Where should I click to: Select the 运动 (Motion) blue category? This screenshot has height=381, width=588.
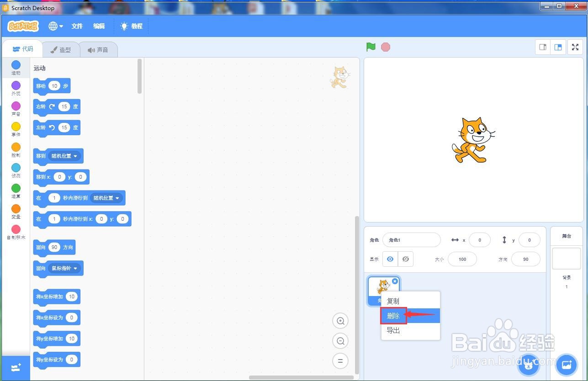(16, 68)
